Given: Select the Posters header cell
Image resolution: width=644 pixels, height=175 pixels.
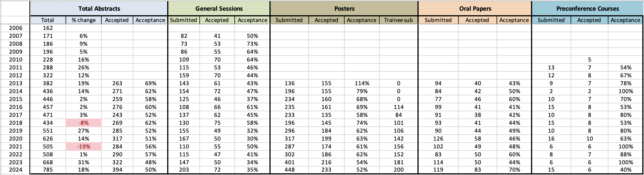Looking at the screenshot, I should (x=344, y=8).
